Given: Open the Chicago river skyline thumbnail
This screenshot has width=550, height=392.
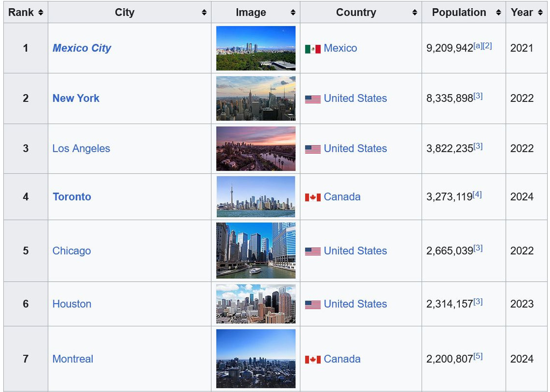Looking at the screenshot, I should [256, 250].
